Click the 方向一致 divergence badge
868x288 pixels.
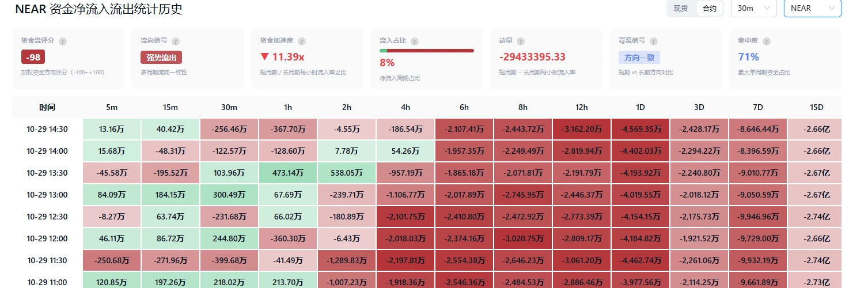coord(639,57)
